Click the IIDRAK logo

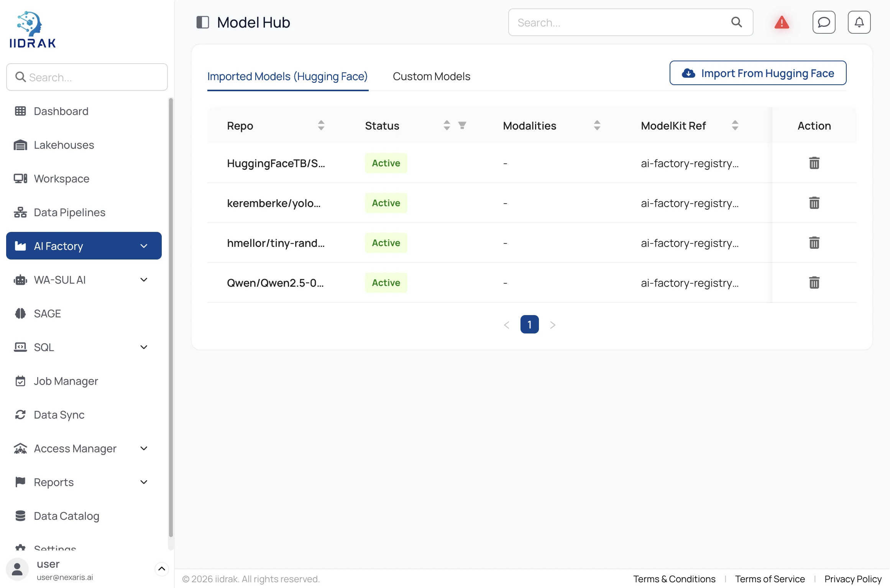point(33,30)
